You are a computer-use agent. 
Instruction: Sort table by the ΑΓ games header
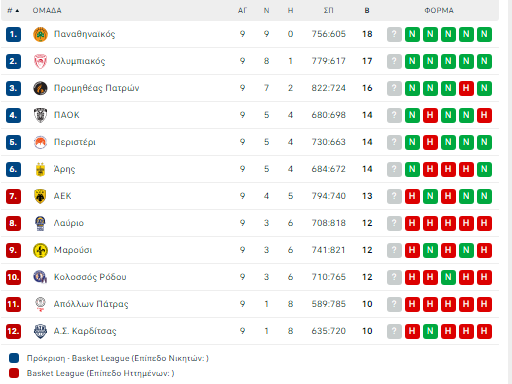pyautogui.click(x=242, y=11)
